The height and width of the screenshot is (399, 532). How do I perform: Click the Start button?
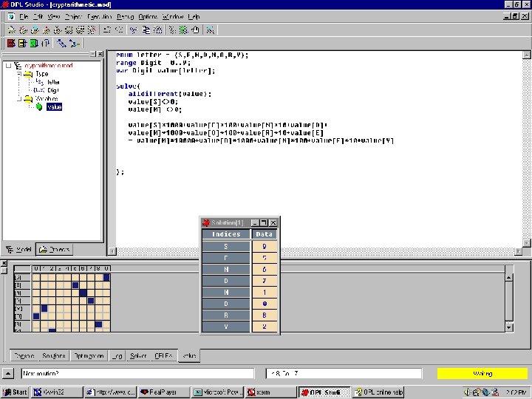point(15,392)
